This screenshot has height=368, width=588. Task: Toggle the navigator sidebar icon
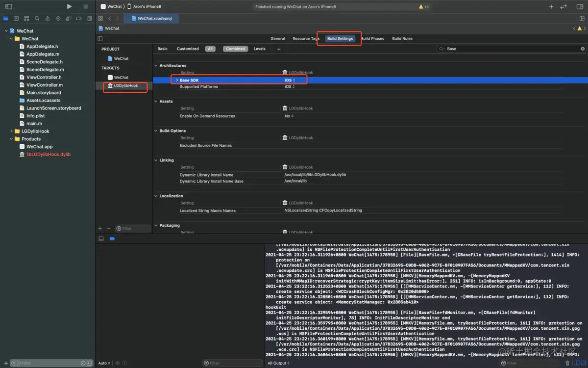click(8, 7)
